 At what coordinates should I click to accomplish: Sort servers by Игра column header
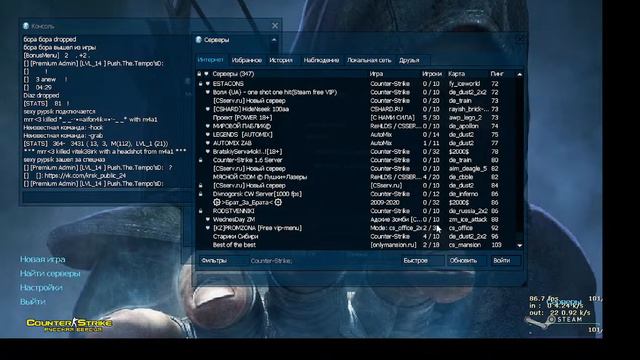[376, 74]
